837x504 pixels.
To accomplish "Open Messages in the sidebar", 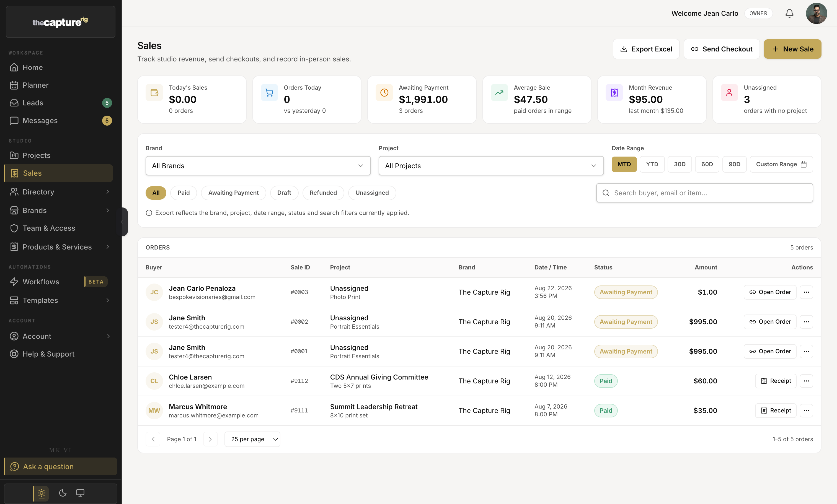I will coord(58,120).
